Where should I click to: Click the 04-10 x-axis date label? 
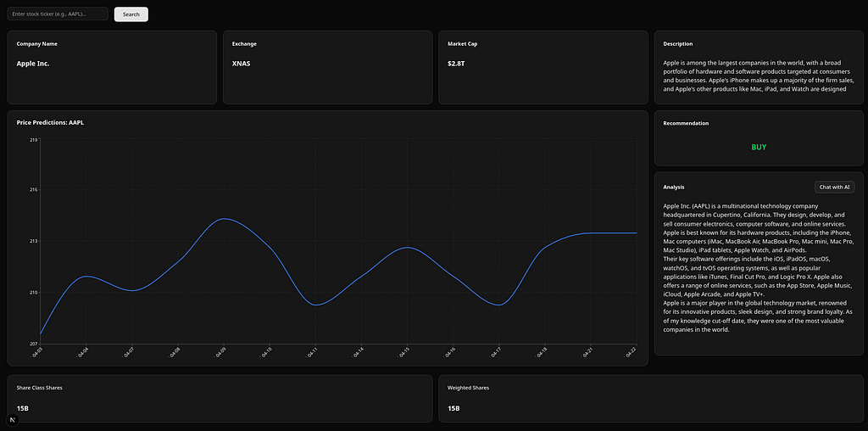pos(265,353)
